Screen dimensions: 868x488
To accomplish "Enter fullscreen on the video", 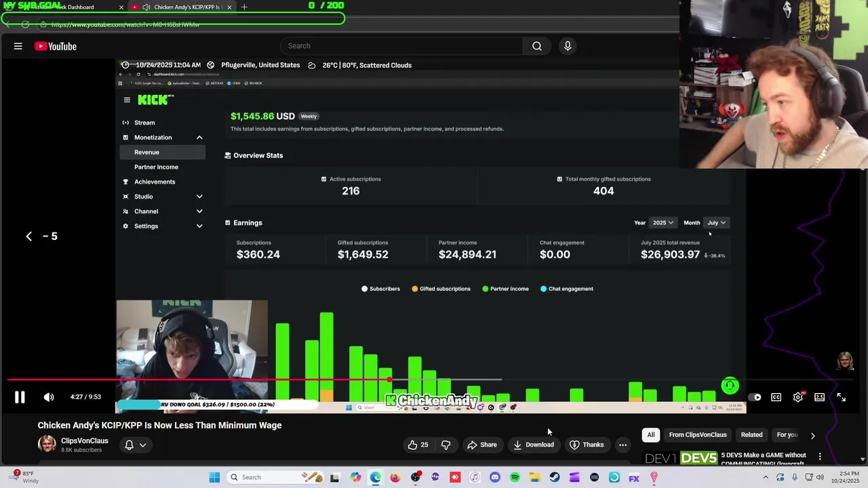I will [x=842, y=397].
